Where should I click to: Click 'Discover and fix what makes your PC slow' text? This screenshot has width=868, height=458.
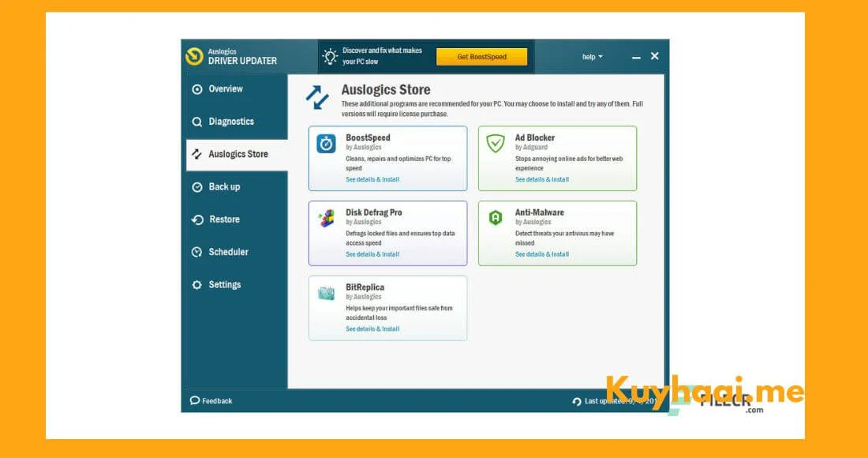pyautogui.click(x=382, y=56)
